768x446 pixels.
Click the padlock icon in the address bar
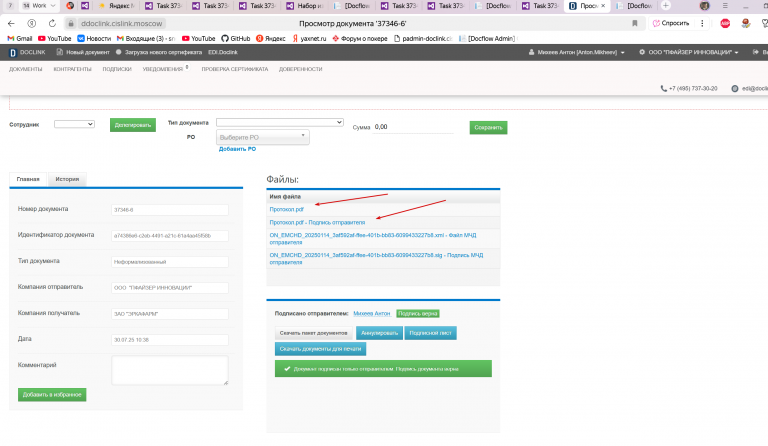click(71, 23)
